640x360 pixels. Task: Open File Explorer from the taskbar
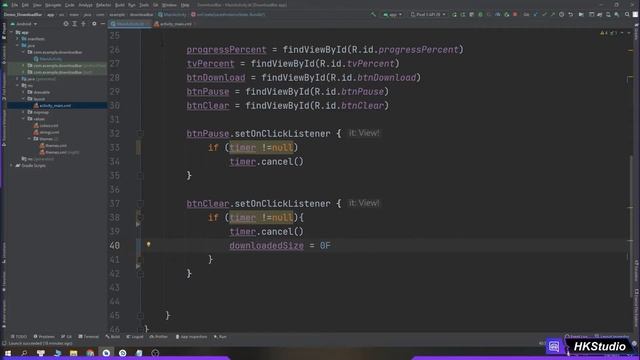point(73,353)
